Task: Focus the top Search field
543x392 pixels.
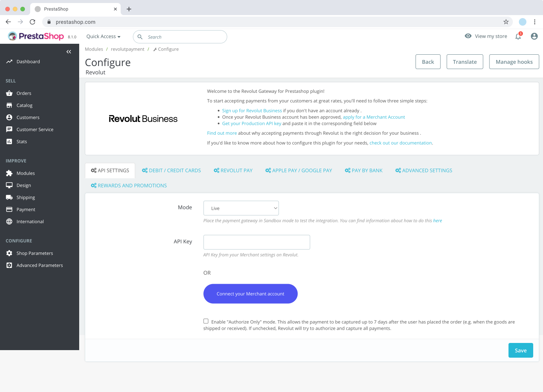Action: 180,37
